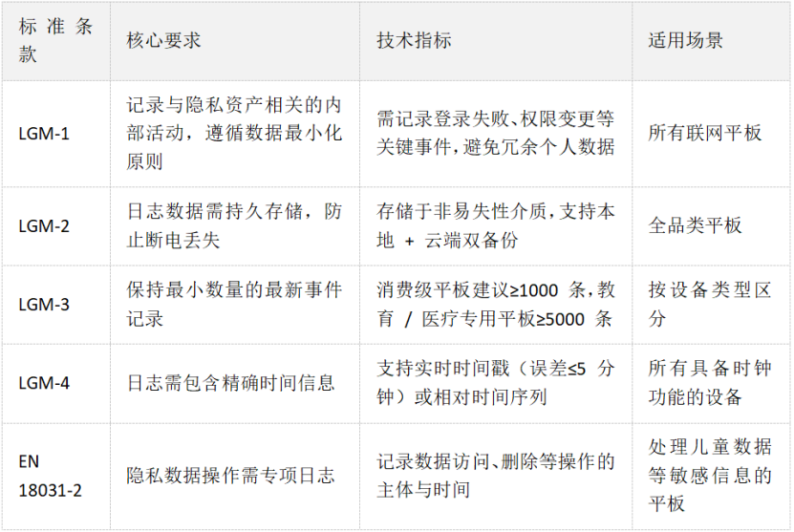The image size is (794, 532).
Task: Click the cell starting '记录与隐私资产相关的内部活动'
Action: [235, 134]
